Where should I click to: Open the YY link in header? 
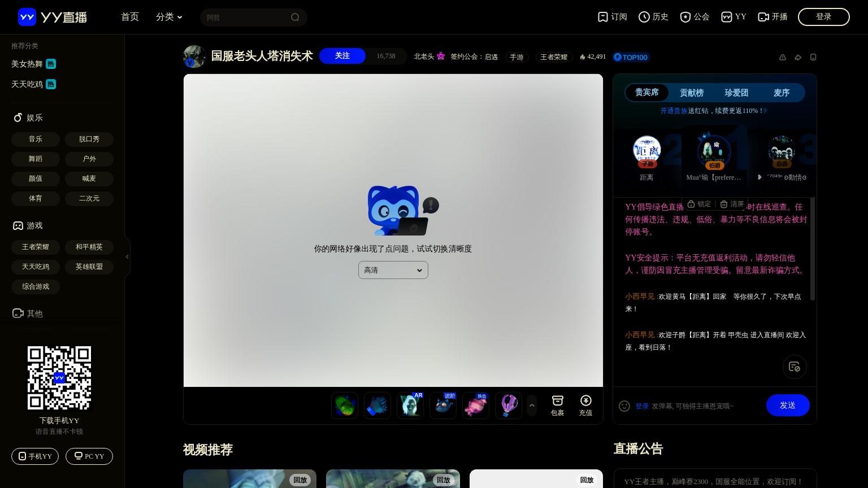click(734, 17)
